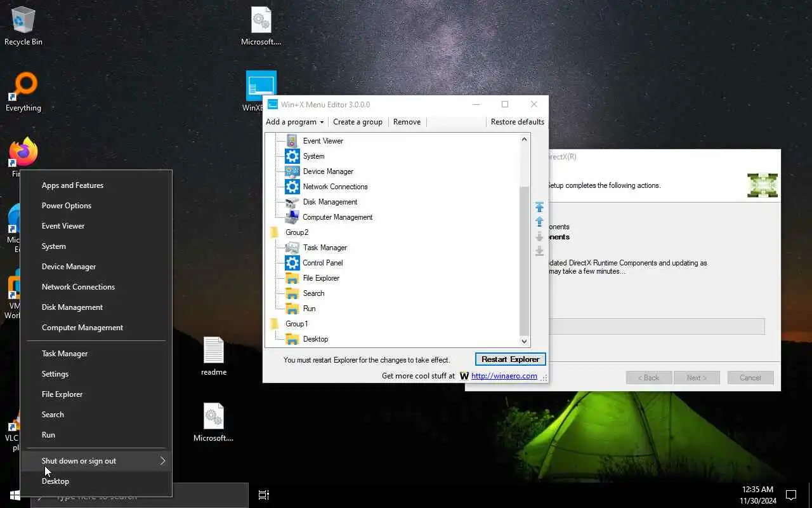Viewport: 812px width, 508px height.
Task: Click Remove in the editor toolbar
Action: [x=407, y=122]
